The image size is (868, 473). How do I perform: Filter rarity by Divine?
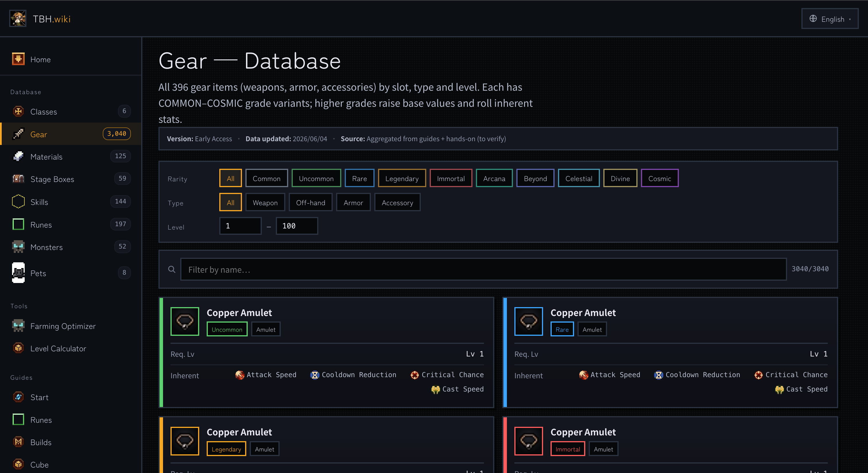[620, 178]
